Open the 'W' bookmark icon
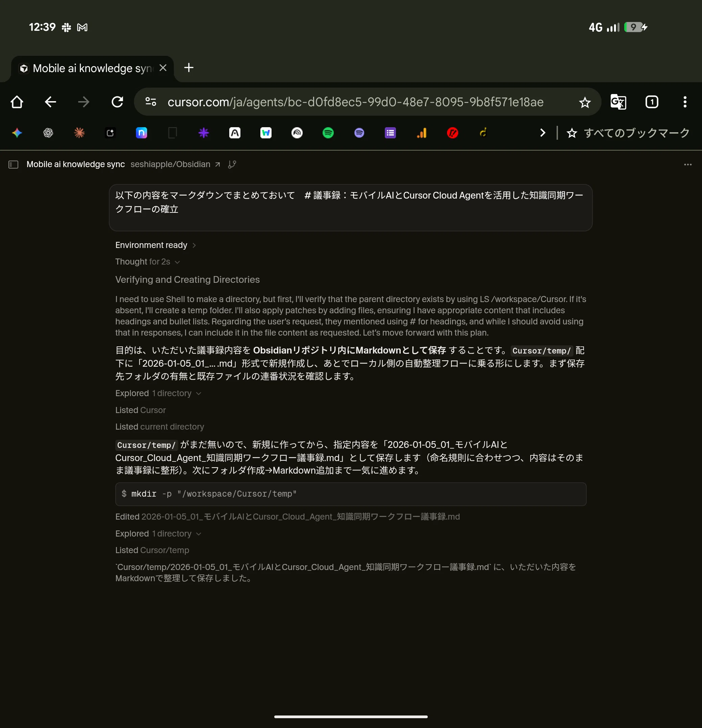The height and width of the screenshot is (728, 702). (x=266, y=133)
